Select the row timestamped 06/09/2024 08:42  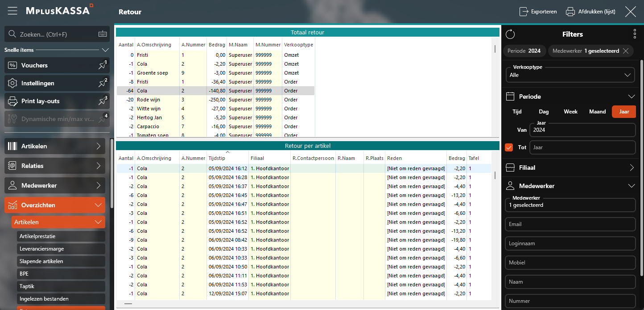[304, 240]
